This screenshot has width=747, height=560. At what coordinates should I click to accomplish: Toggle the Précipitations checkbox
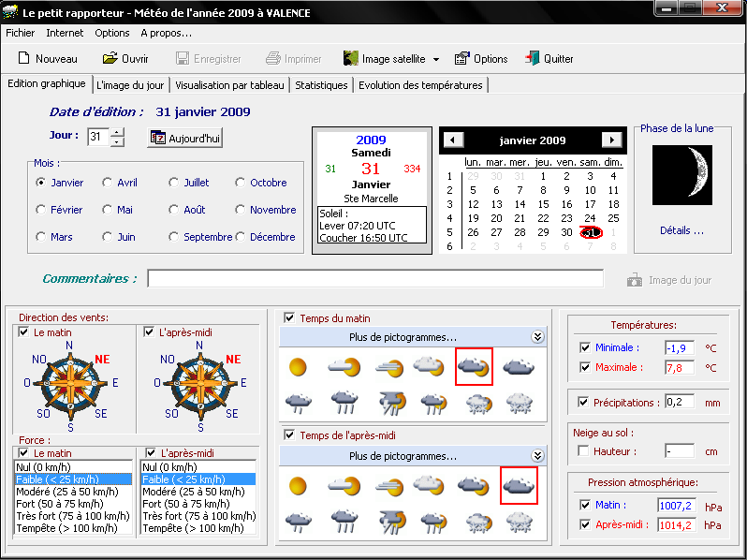(585, 403)
